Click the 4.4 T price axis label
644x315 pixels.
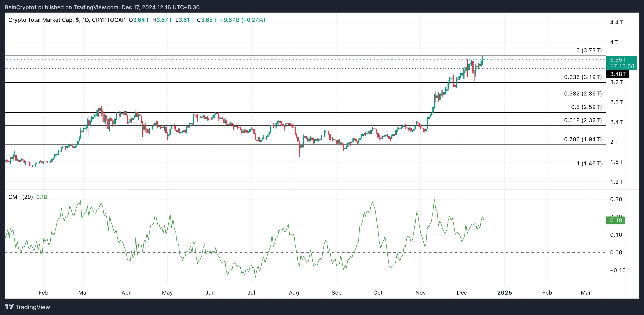coord(616,23)
